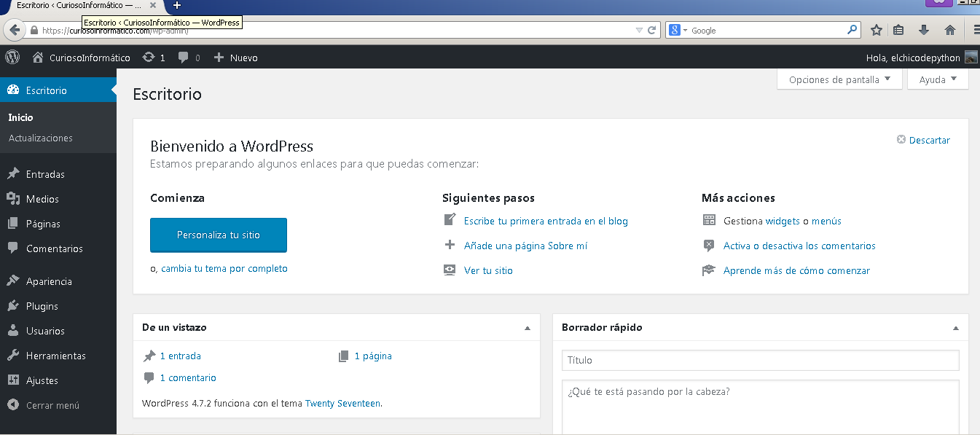Image resolution: width=980 pixels, height=435 pixels.
Task: Open the user avatar next to elchicodepython
Action: 971,57
